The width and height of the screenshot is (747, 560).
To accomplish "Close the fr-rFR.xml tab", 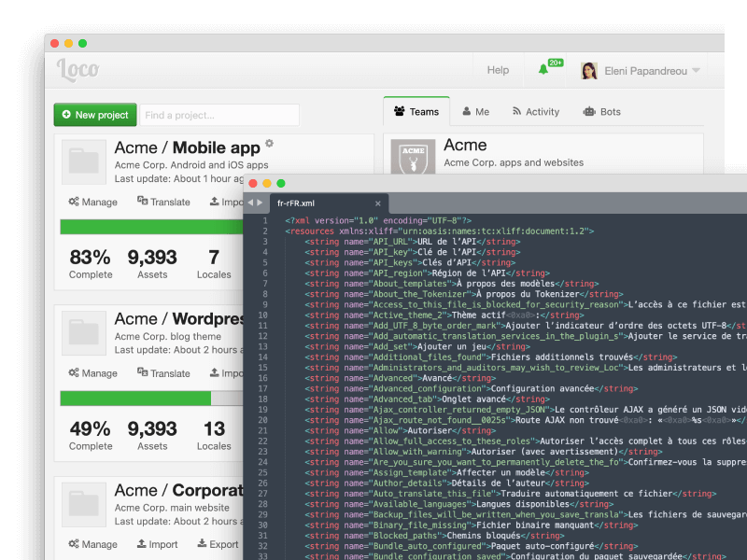I will click(x=378, y=203).
